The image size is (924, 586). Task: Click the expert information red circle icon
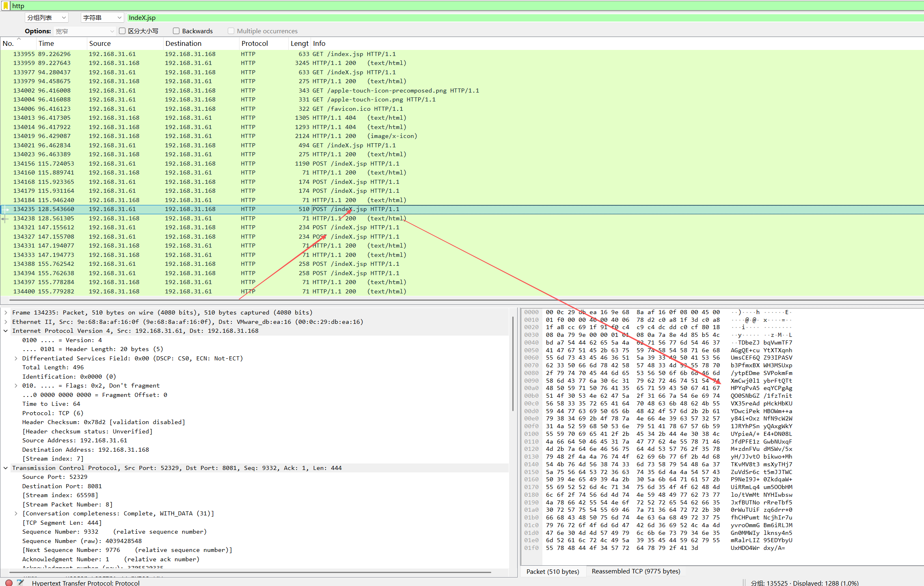click(x=9, y=582)
